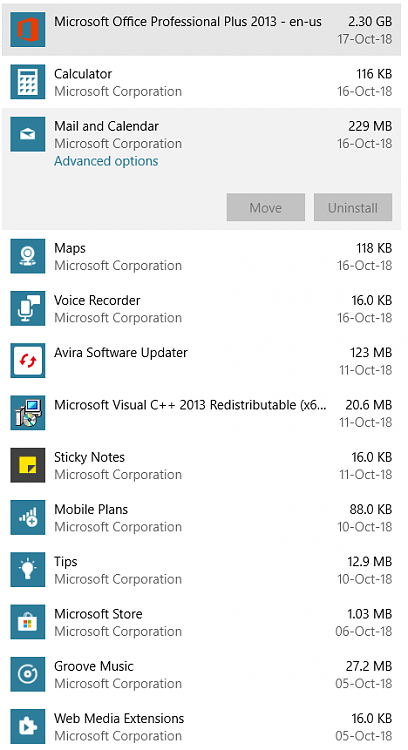Select the Avira Software Updater 123 MB size
The height and width of the screenshot is (750, 408).
pyautogui.click(x=371, y=353)
